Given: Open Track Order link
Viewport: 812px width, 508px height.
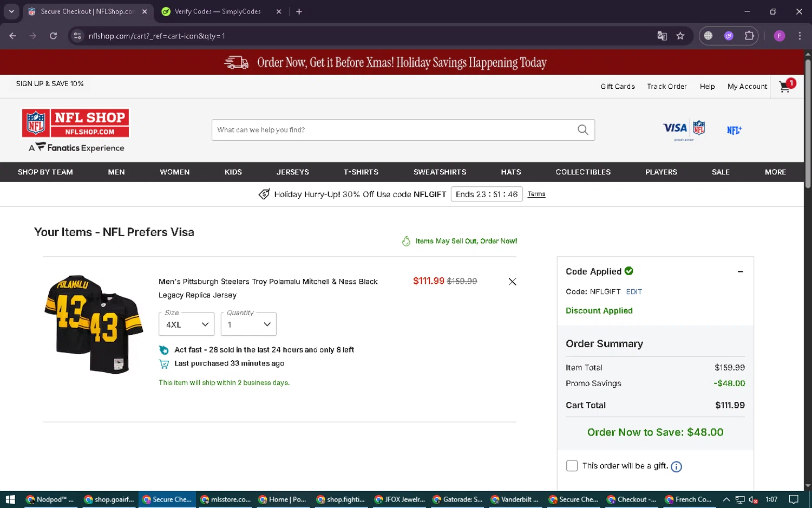Looking at the screenshot, I should pos(667,86).
